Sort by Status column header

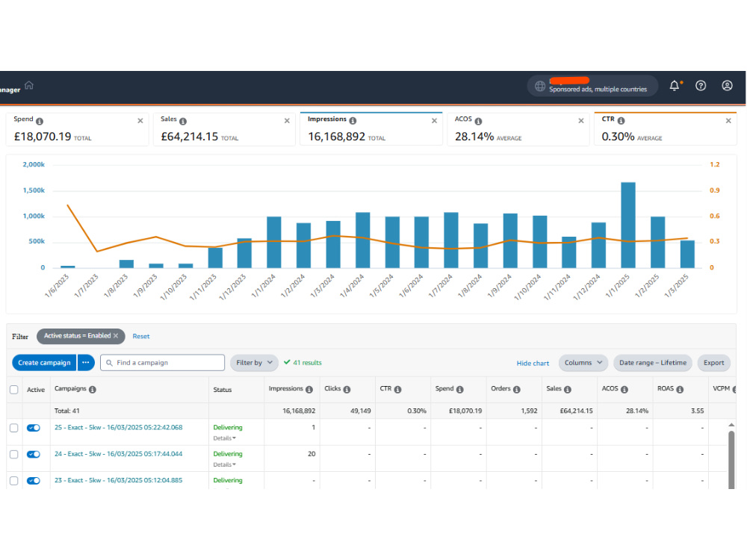point(223,390)
